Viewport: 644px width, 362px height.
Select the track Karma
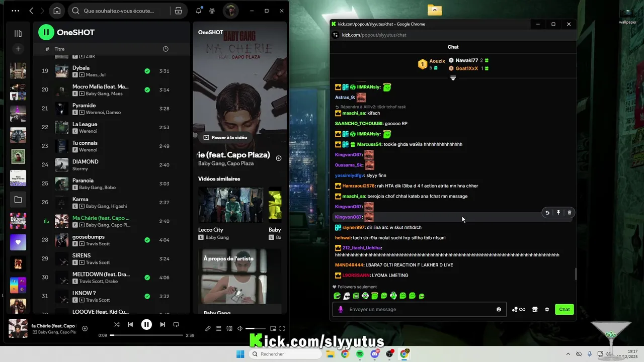point(112,203)
